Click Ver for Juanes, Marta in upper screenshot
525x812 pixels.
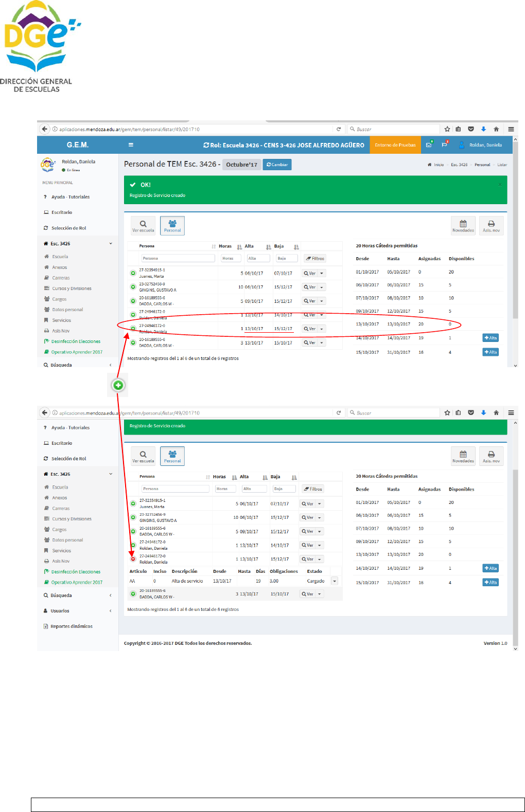309,273
